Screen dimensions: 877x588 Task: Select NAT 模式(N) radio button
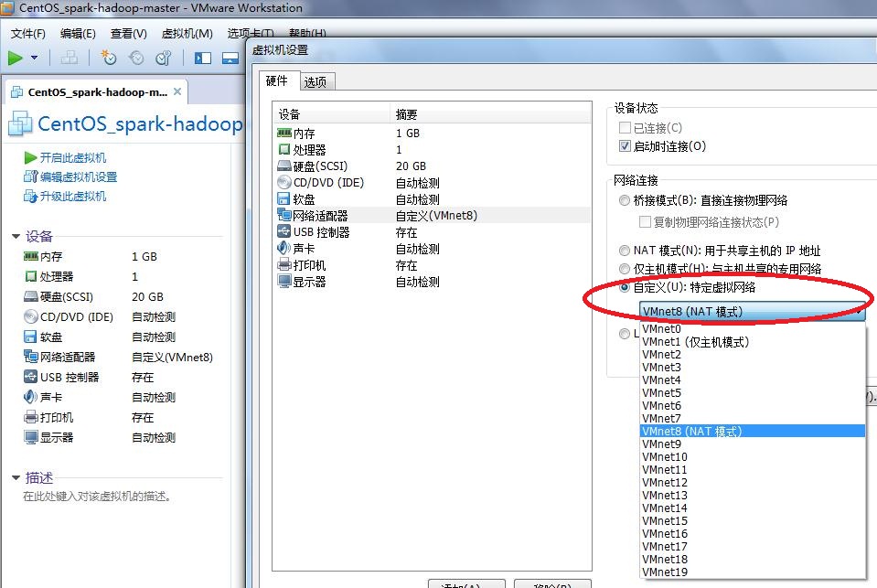pos(625,250)
